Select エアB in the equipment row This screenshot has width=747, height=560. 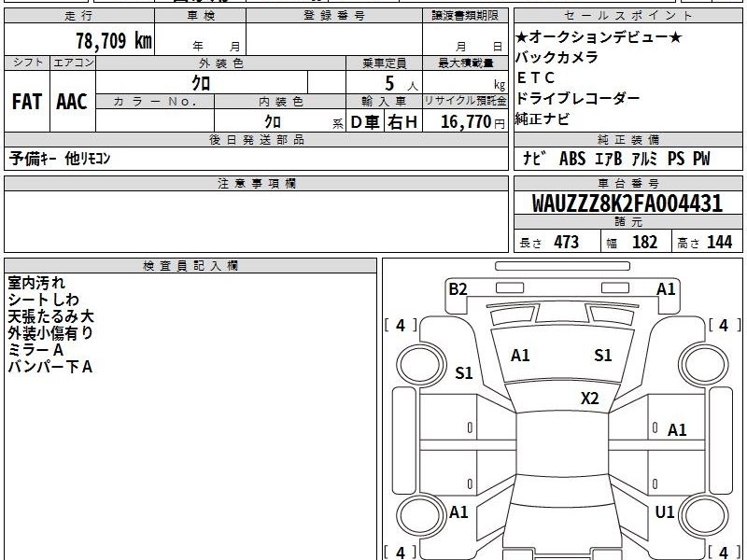609,159
